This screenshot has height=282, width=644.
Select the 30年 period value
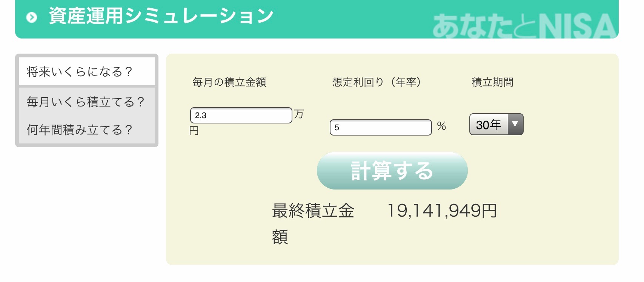click(x=489, y=125)
